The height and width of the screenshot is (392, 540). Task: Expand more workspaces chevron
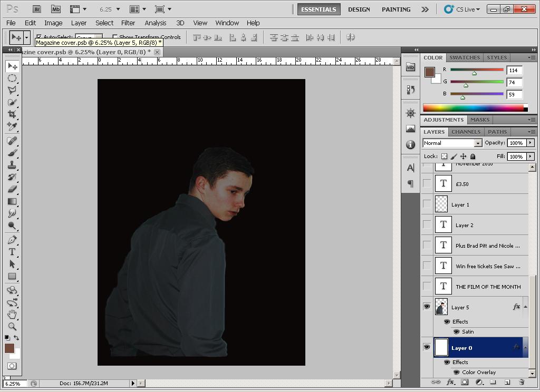coord(425,9)
